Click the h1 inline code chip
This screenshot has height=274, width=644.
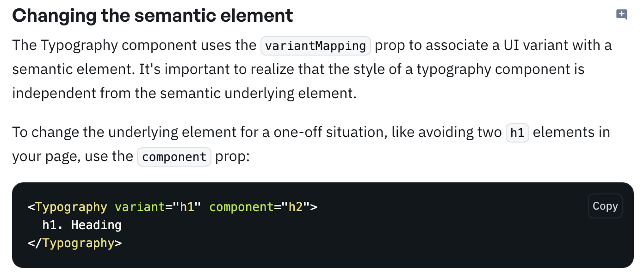[x=517, y=132]
